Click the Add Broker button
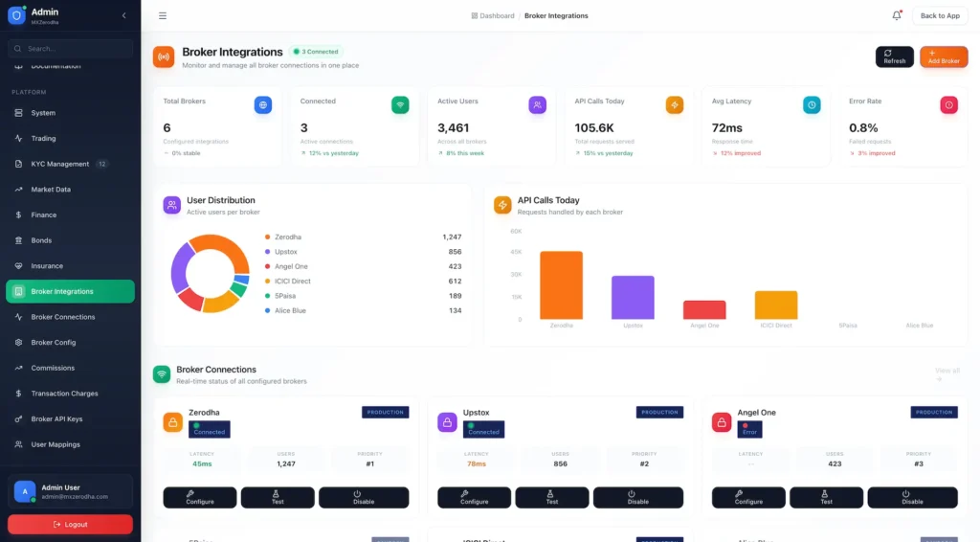This screenshot has height=542, width=980. pyautogui.click(x=943, y=56)
